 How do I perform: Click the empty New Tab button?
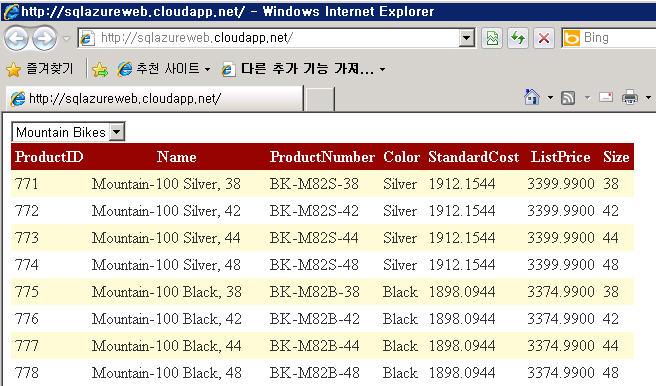[x=320, y=100]
